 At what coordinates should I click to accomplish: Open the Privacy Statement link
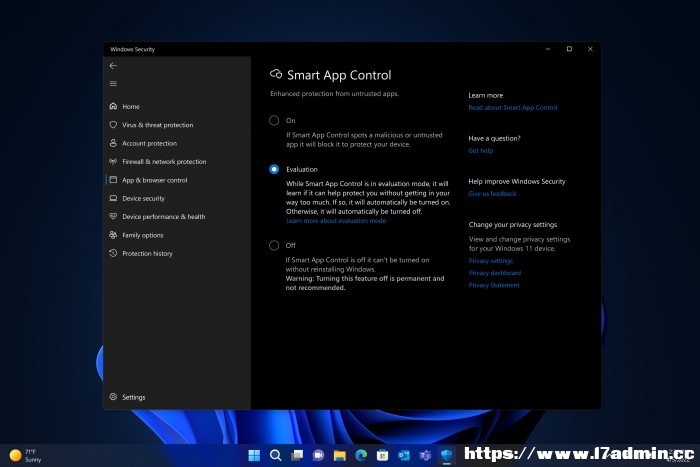tap(494, 285)
